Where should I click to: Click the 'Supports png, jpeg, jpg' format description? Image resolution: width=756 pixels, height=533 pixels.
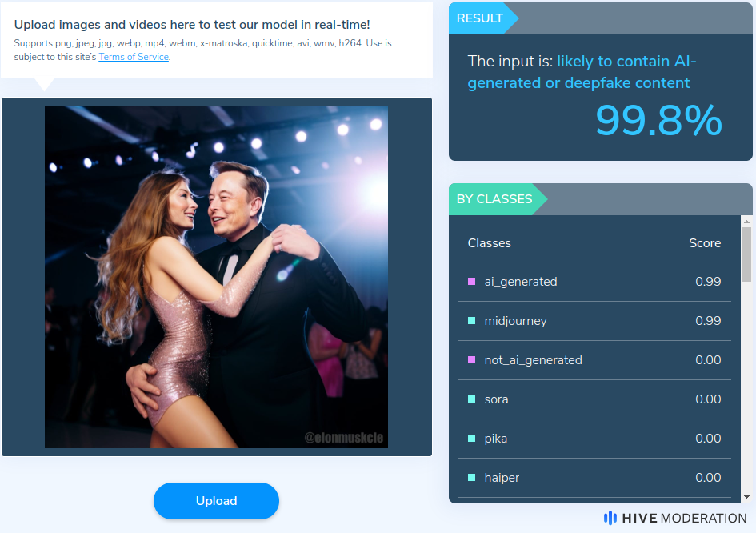click(202, 50)
